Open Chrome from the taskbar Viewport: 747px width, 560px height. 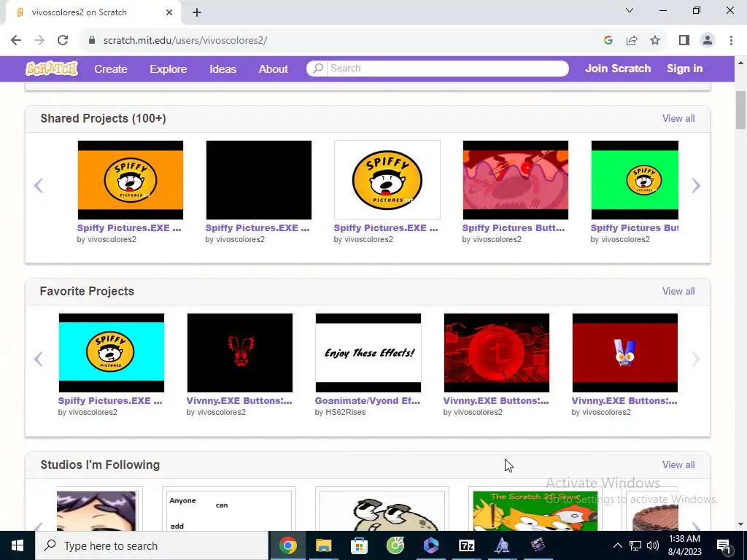click(x=287, y=545)
